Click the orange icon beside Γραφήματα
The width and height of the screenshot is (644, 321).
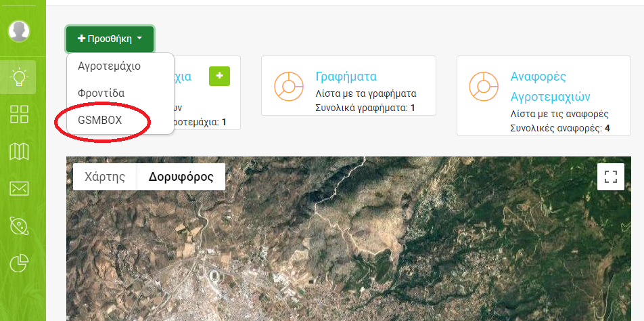click(x=288, y=85)
